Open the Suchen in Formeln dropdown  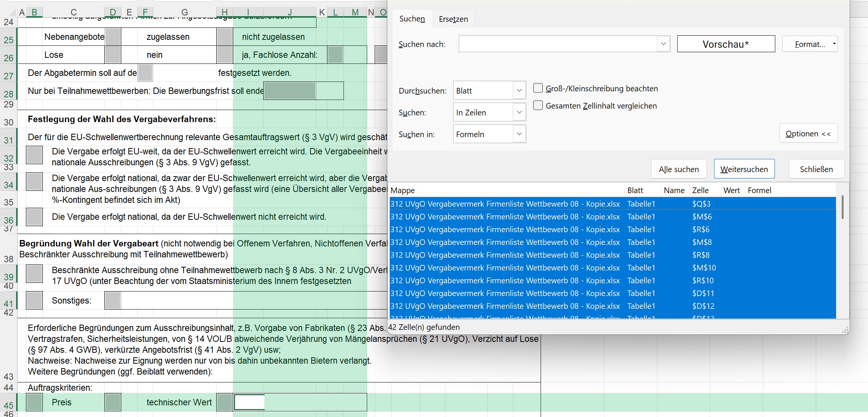tap(519, 134)
